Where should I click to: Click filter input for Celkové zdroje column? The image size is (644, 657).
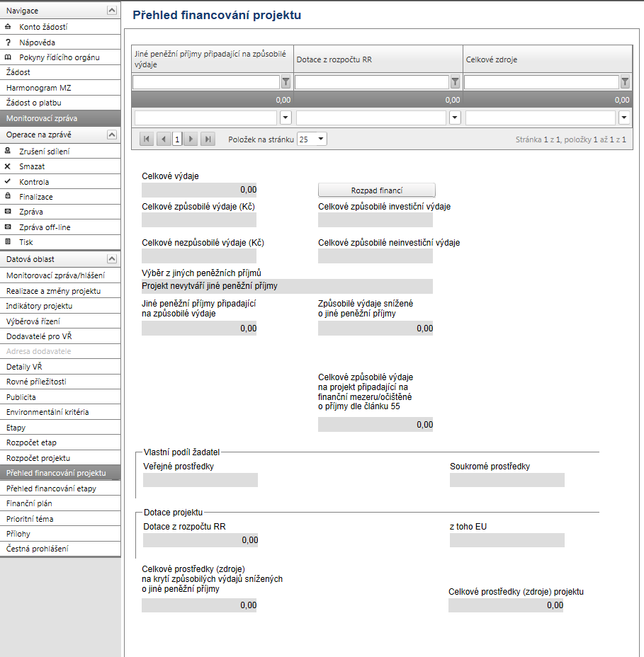[541, 81]
